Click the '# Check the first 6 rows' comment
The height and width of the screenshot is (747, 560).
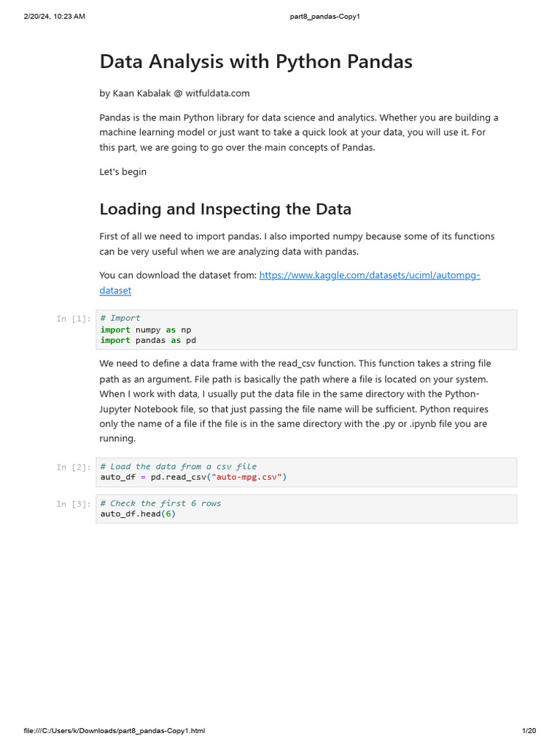click(160, 503)
